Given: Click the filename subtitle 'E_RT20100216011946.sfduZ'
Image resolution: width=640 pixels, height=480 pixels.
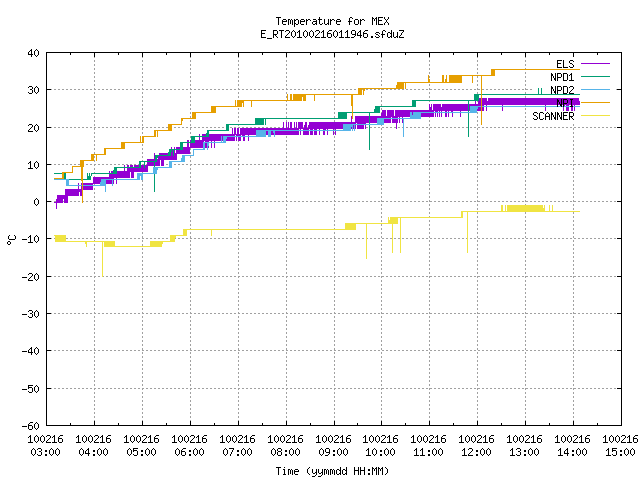Looking at the screenshot, I should click(x=332, y=34).
